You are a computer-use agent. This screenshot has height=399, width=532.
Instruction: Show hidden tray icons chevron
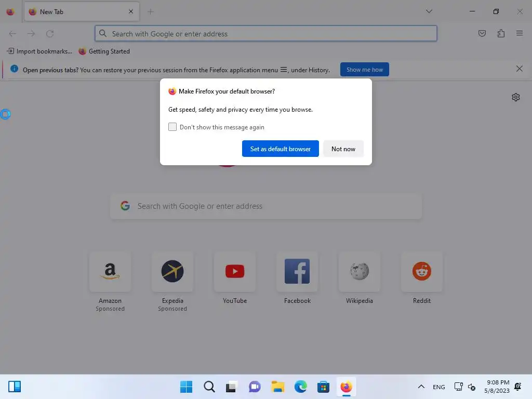pyautogui.click(x=421, y=387)
